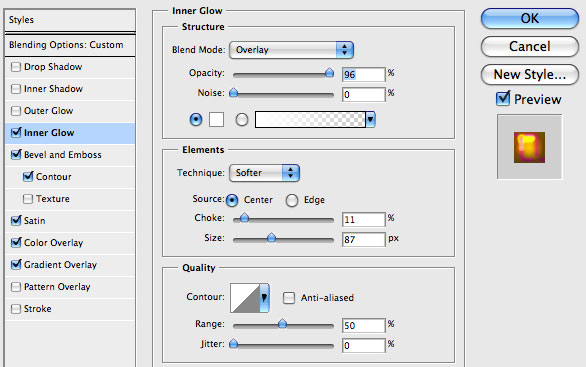The image size is (586, 367).
Task: Open the Satin settings
Action: 34,221
